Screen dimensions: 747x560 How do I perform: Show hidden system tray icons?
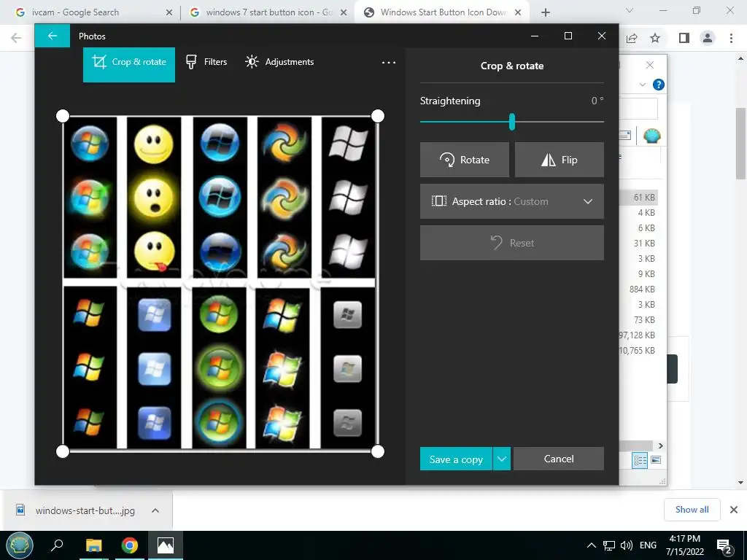click(591, 545)
